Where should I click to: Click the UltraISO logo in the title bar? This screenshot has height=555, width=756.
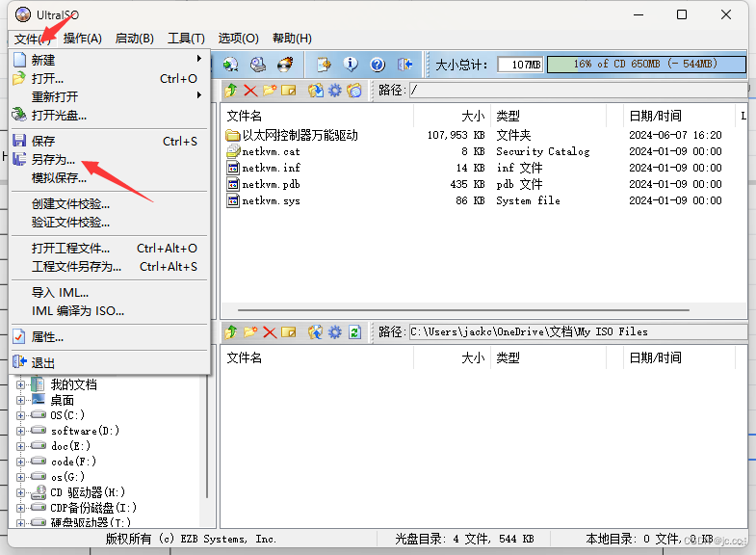23,14
